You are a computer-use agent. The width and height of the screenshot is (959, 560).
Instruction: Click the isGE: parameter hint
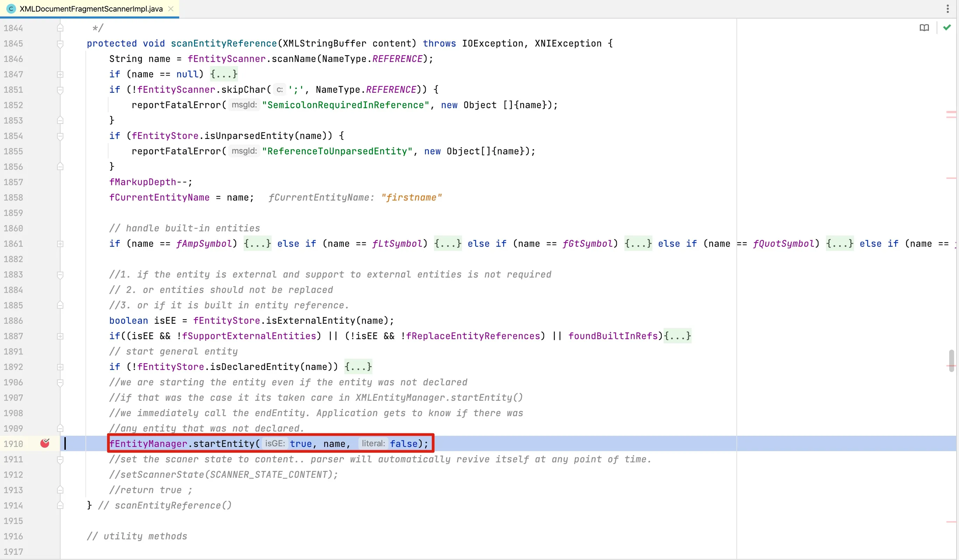click(x=275, y=443)
